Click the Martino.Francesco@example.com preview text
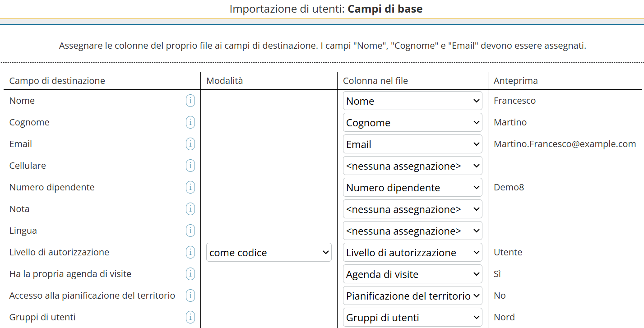 (565, 144)
